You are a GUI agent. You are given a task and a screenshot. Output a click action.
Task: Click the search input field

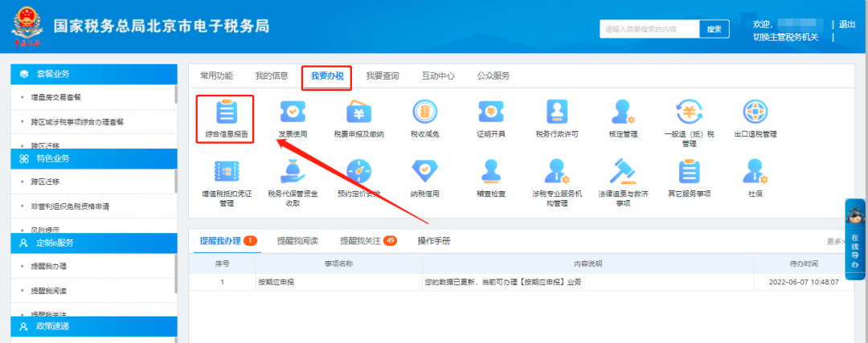649,29
